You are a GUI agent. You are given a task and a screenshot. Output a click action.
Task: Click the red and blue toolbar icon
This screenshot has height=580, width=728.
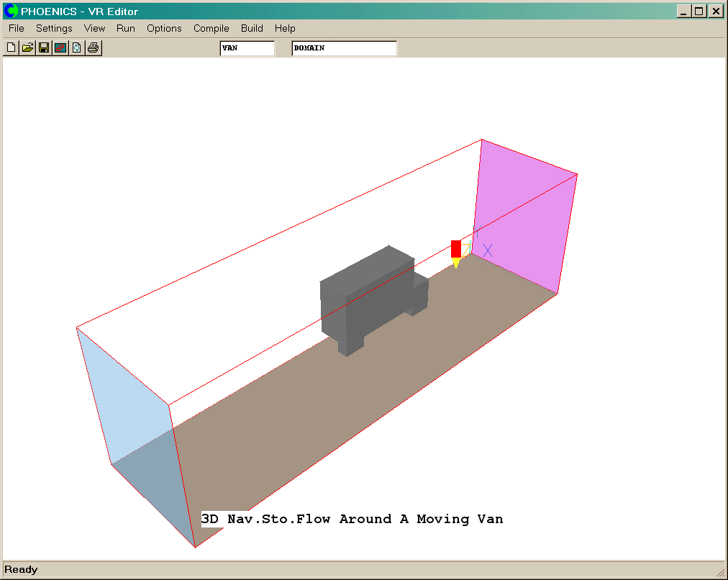pyautogui.click(x=60, y=48)
